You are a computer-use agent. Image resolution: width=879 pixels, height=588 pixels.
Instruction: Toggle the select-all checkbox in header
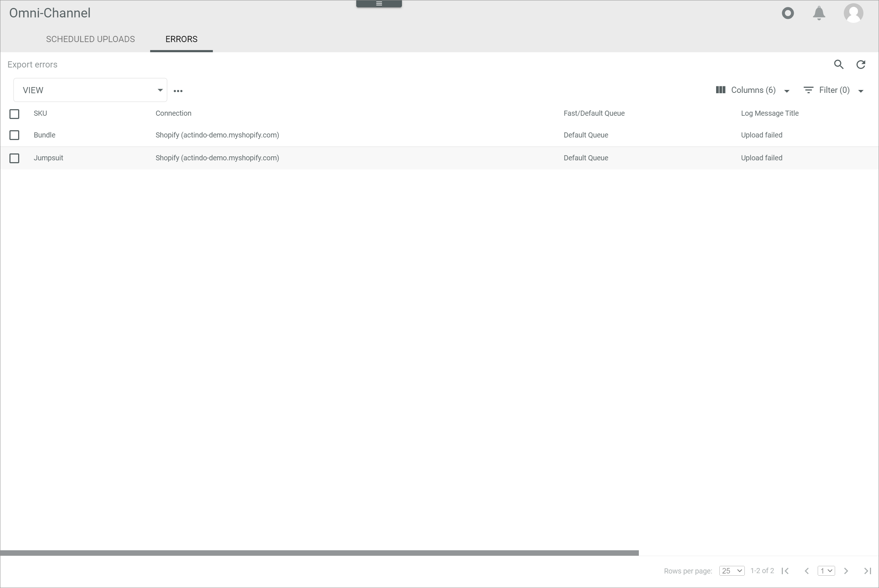pos(14,114)
